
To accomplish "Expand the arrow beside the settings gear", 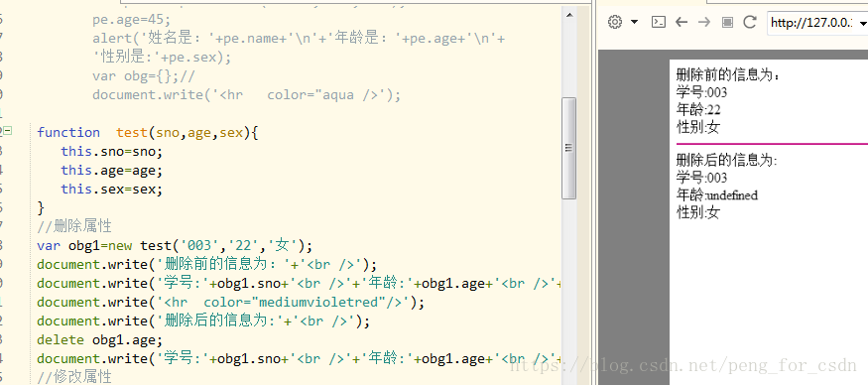I will click(x=635, y=22).
